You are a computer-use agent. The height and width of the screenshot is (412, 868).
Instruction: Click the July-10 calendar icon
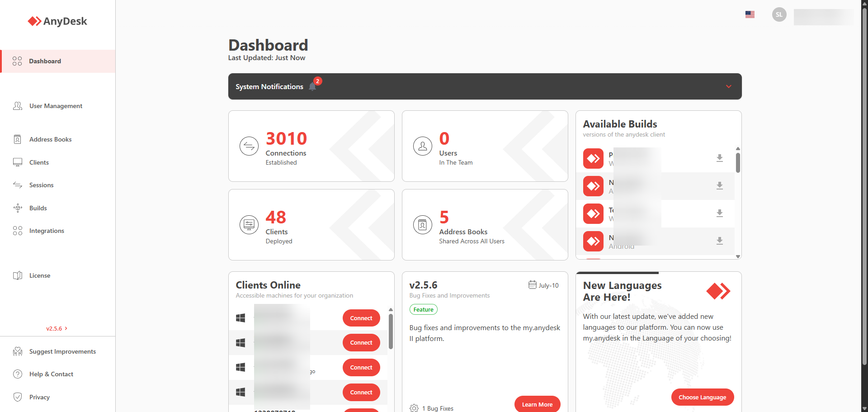click(533, 284)
